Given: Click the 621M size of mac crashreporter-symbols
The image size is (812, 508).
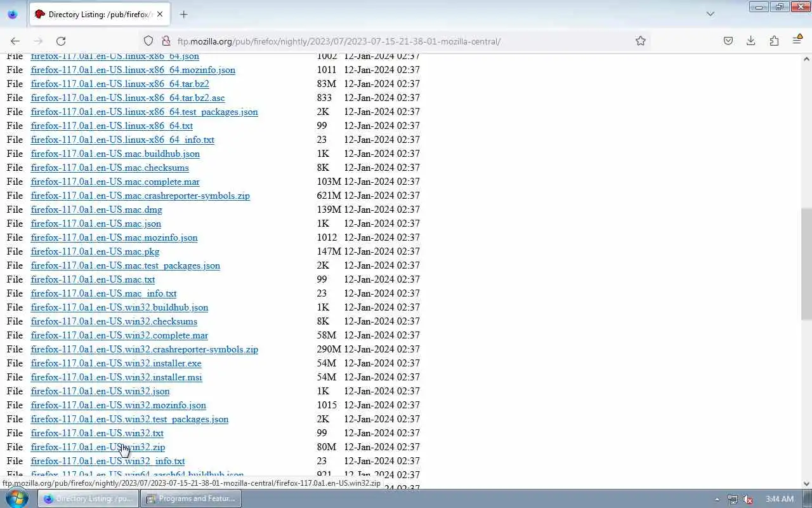Looking at the screenshot, I should pos(329,196).
